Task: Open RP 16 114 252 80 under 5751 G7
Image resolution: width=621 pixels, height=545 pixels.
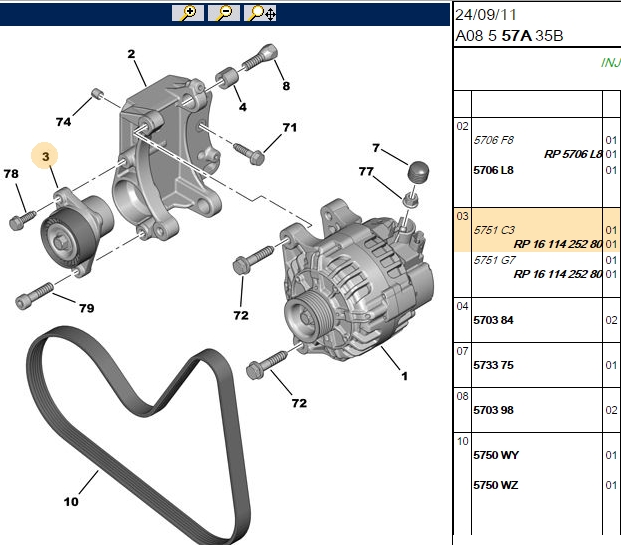Action: click(558, 274)
